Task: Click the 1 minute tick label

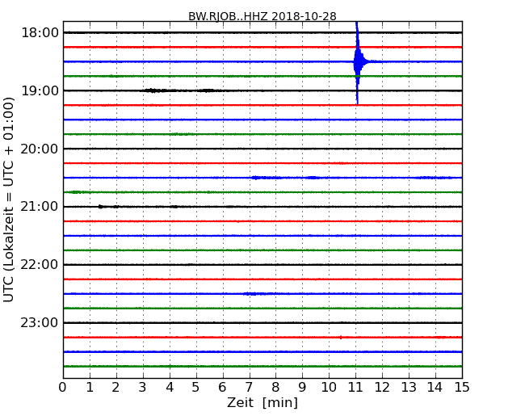Action: 90,388
